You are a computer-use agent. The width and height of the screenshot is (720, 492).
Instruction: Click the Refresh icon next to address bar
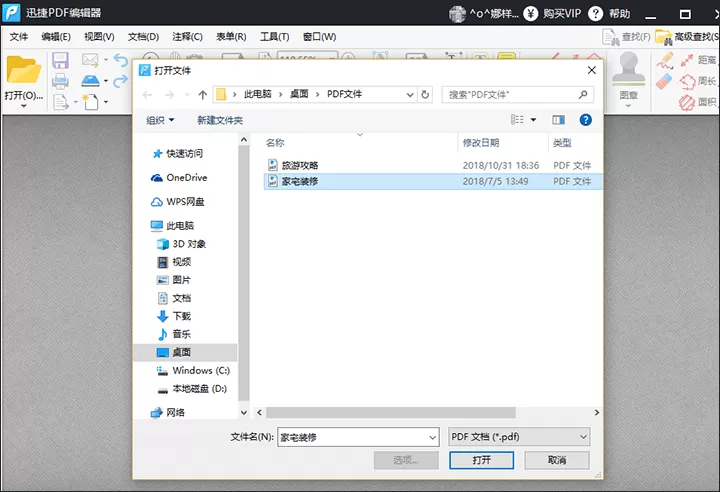[x=425, y=95]
